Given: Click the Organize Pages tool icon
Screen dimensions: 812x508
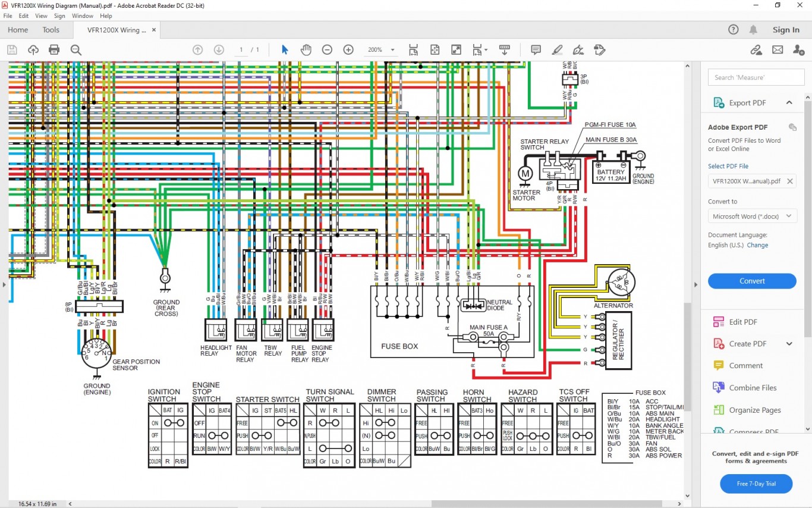Looking at the screenshot, I should click(x=718, y=410).
